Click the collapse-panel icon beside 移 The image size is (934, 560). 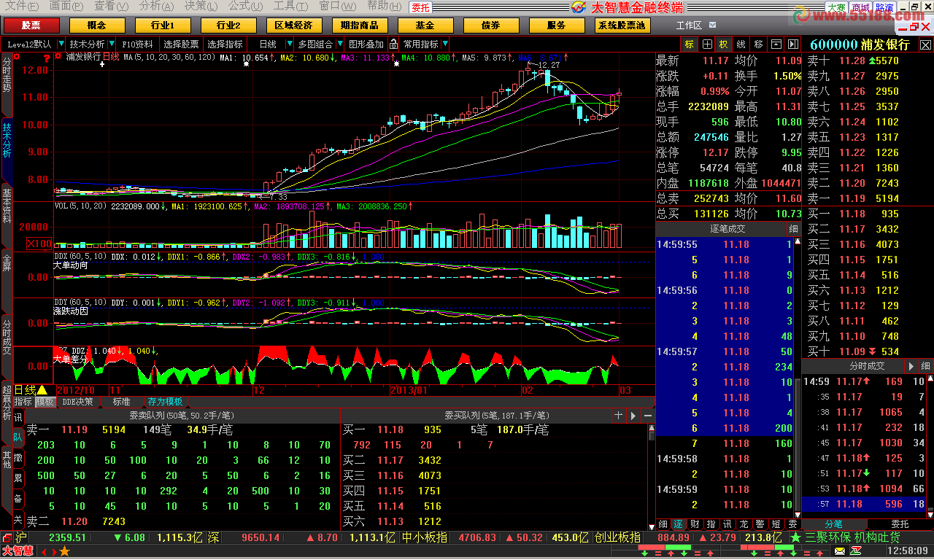[776, 44]
